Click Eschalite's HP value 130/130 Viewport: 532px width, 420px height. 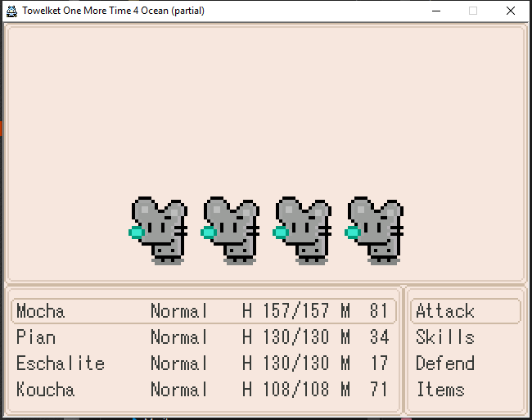296,364
